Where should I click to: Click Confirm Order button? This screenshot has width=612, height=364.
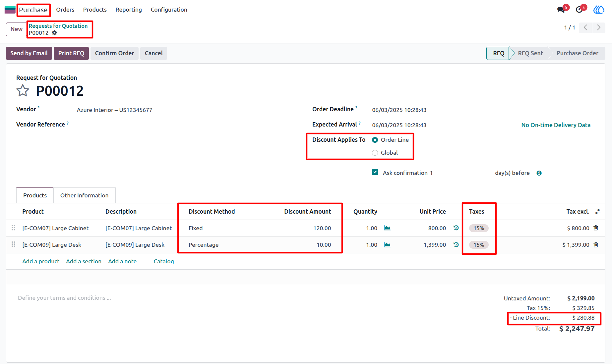coord(115,53)
